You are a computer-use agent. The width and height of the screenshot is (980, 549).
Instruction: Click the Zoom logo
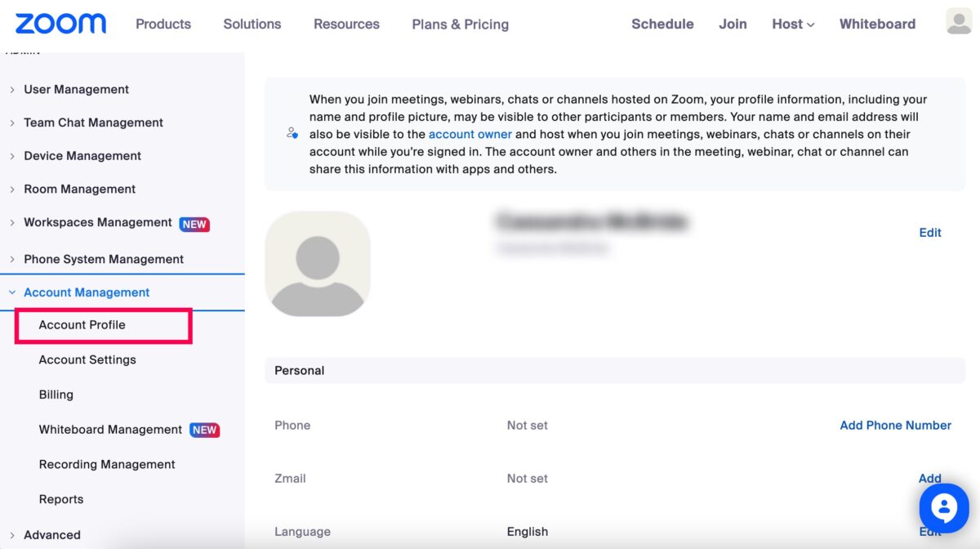click(x=60, y=24)
